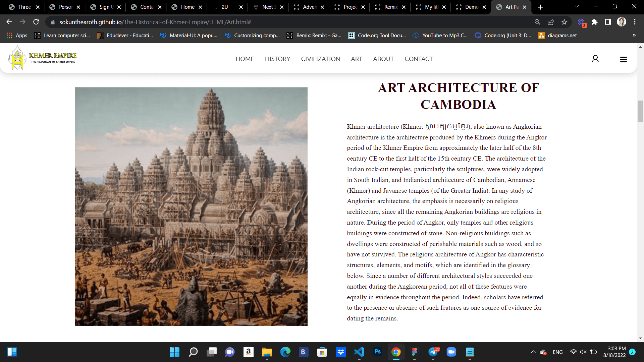
Task: Open the browser side panel icon
Action: point(608,22)
